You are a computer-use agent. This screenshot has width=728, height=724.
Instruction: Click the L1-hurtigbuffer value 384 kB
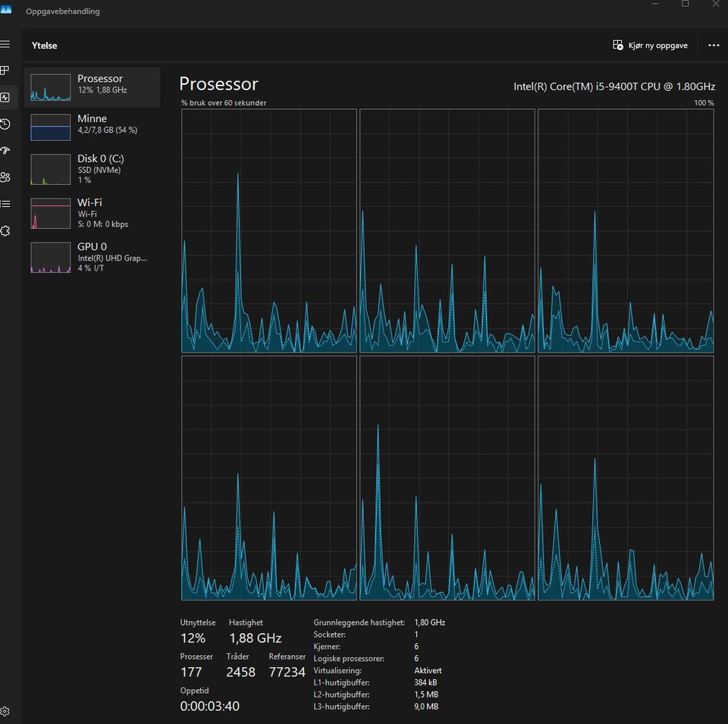click(x=425, y=683)
